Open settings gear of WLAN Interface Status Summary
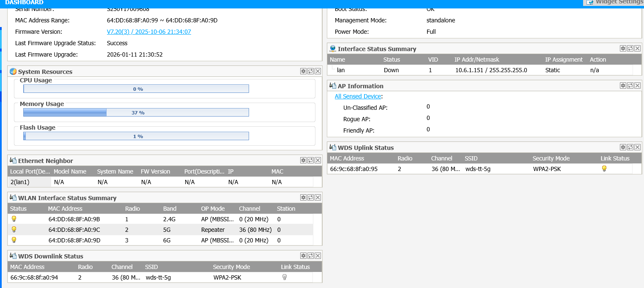Viewport: 644px width, 288px height. pos(303,198)
